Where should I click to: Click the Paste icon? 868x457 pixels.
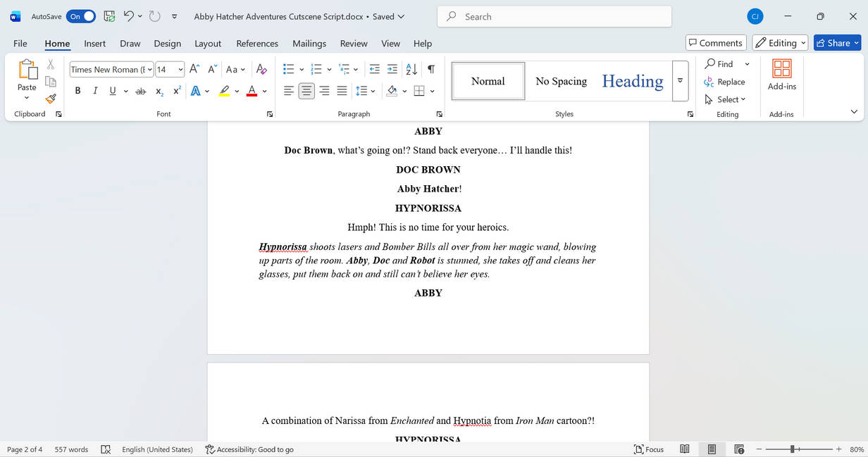(x=27, y=70)
